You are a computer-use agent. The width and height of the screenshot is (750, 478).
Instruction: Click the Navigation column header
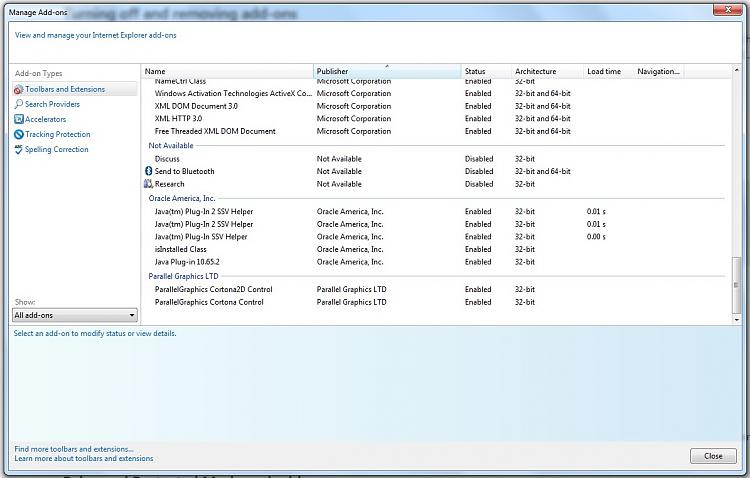pos(659,71)
